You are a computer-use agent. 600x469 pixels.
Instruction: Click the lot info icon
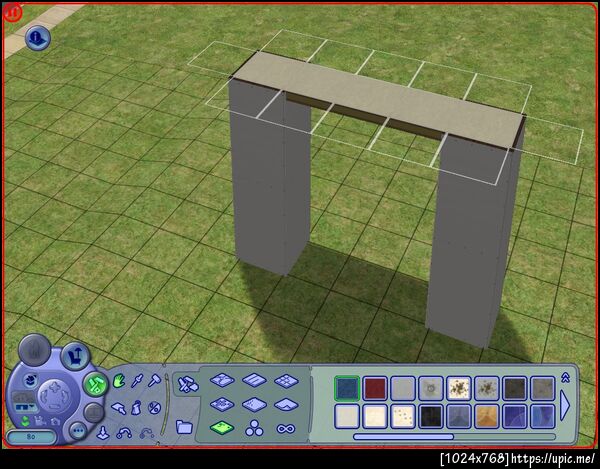coord(38,38)
